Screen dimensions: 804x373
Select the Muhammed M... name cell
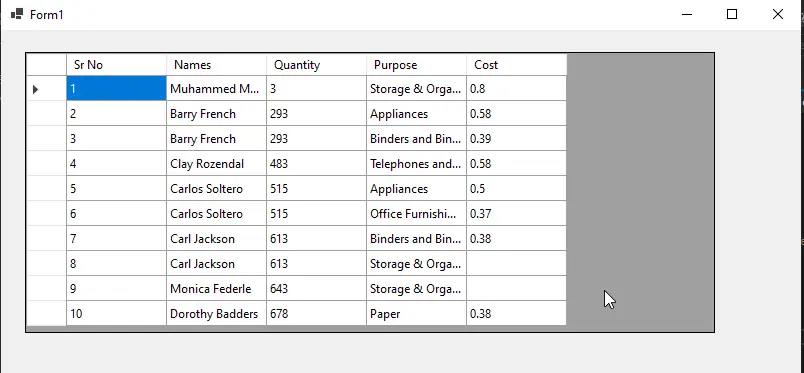216,88
